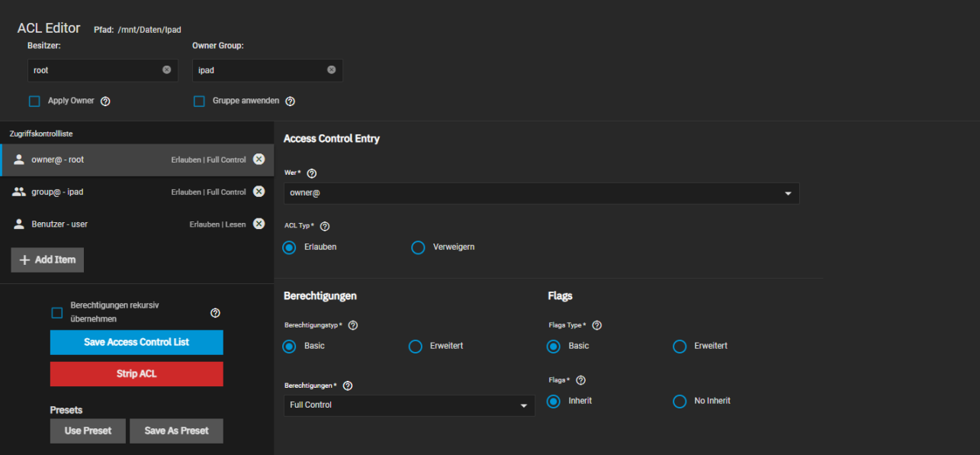Screen dimensions: 980x455
Task: Select Basic Berechtigungstyp radio
Action: pos(289,347)
